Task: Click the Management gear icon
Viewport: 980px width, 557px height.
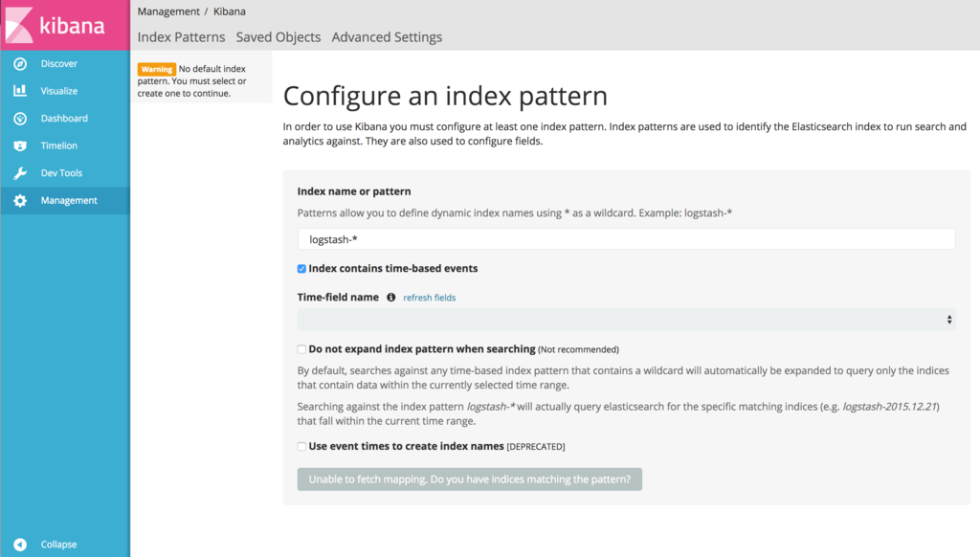Action: pos(20,201)
